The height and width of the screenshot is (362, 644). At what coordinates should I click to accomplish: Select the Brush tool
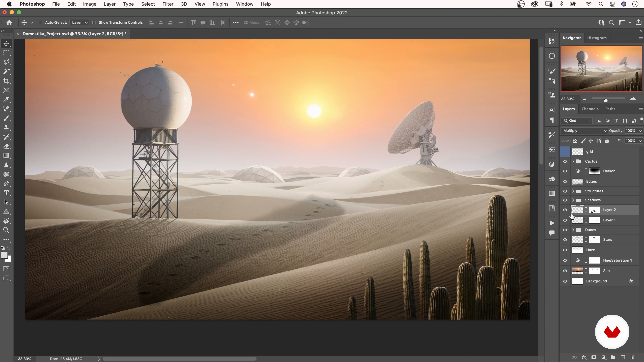coord(6,118)
